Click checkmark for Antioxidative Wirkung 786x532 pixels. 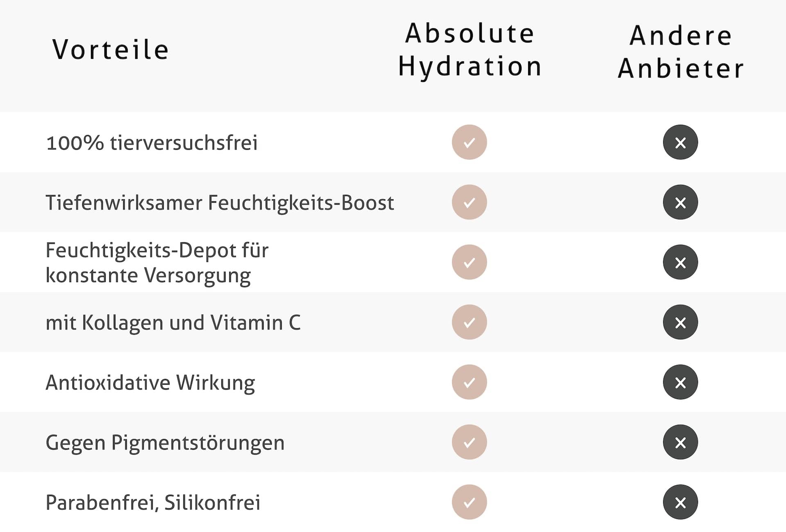(x=469, y=382)
